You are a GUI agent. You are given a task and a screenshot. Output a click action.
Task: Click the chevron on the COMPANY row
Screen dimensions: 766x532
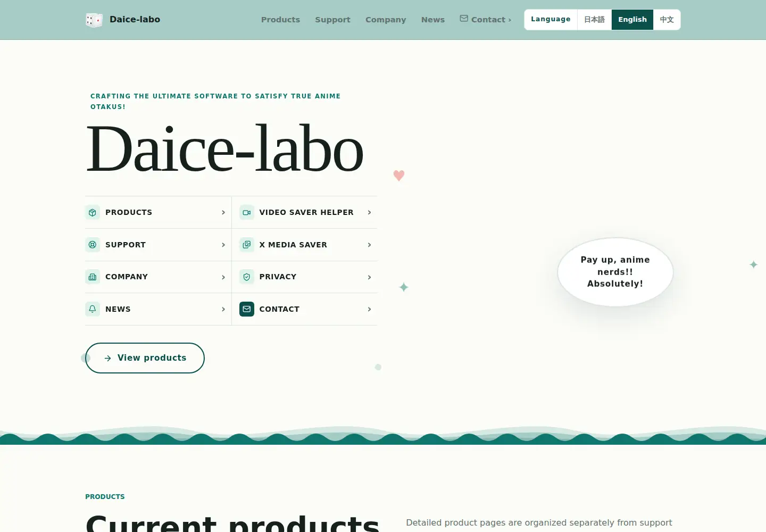223,277
